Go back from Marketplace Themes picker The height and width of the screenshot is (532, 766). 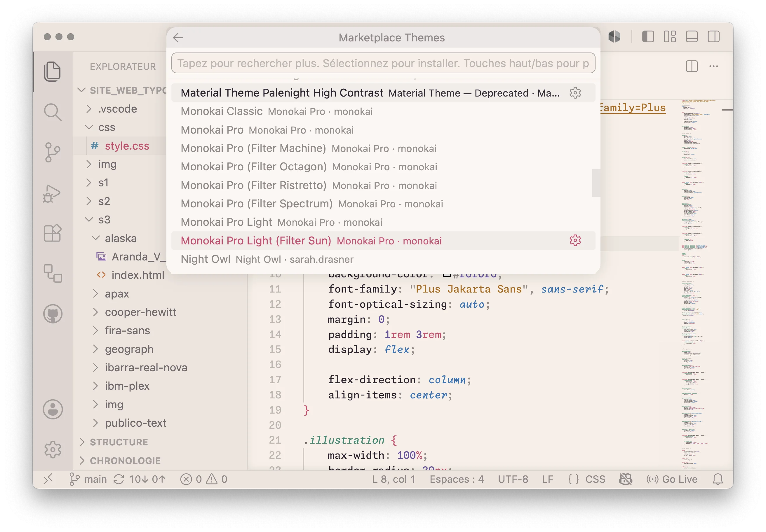coord(178,38)
